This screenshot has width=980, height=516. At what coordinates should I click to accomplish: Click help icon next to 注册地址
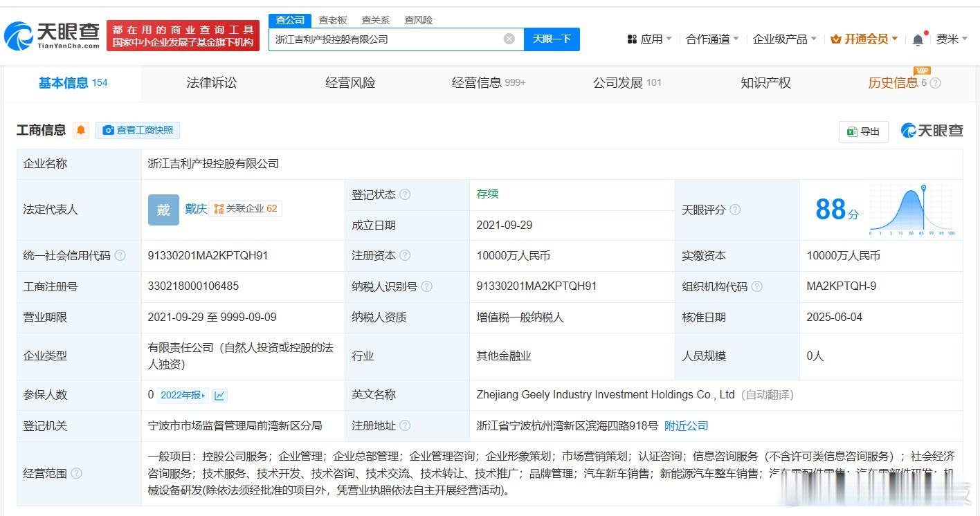[405, 425]
